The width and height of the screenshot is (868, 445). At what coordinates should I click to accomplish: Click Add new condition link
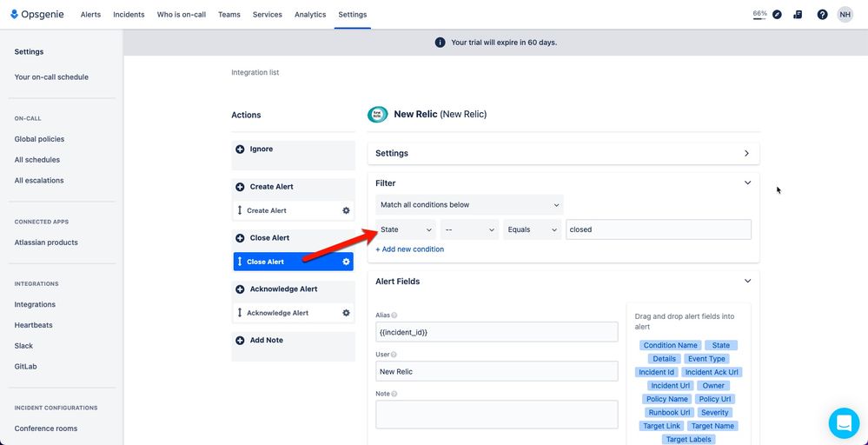click(x=409, y=249)
